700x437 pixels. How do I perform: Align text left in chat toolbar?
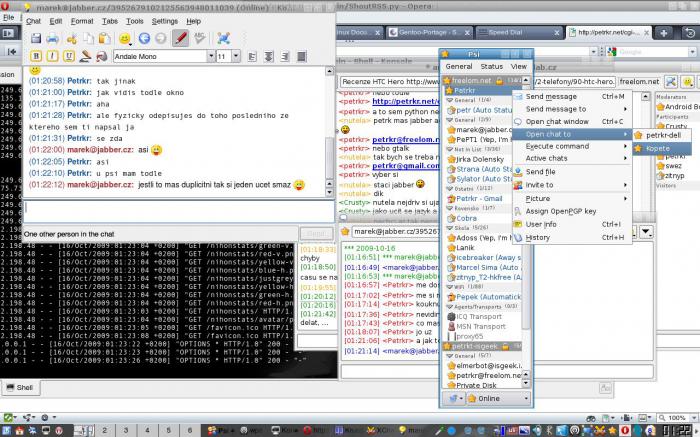click(x=252, y=57)
